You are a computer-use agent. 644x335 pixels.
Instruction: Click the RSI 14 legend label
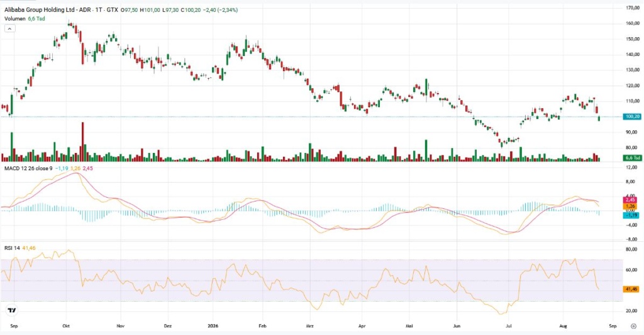tap(12, 248)
